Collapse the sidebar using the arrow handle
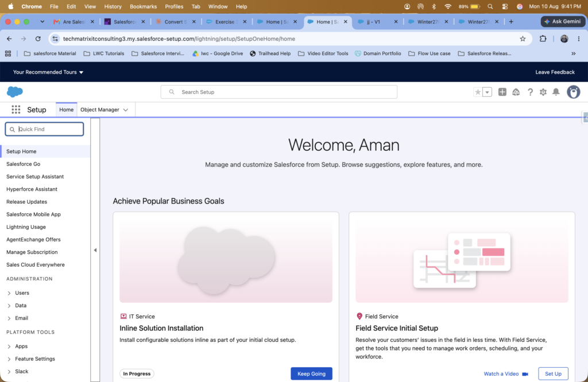Screen dimensions: 588x382 [95, 250]
